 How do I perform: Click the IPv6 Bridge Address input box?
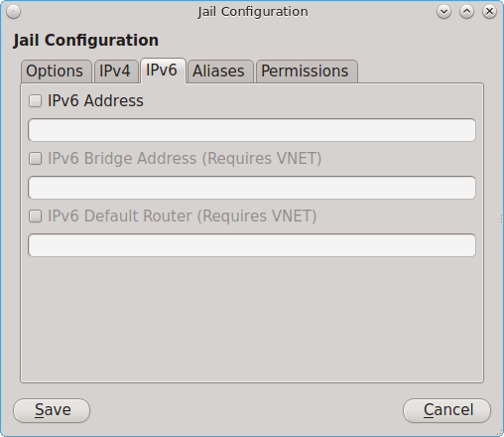(252, 188)
